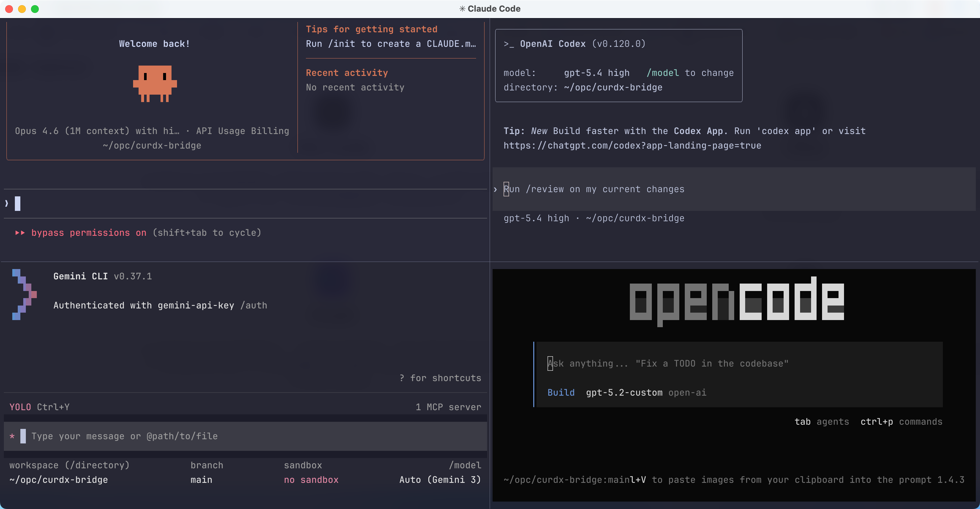Toggle YOLO Ctrl+Y mode in Gemini
This screenshot has height=509, width=980.
pyautogui.click(x=39, y=407)
